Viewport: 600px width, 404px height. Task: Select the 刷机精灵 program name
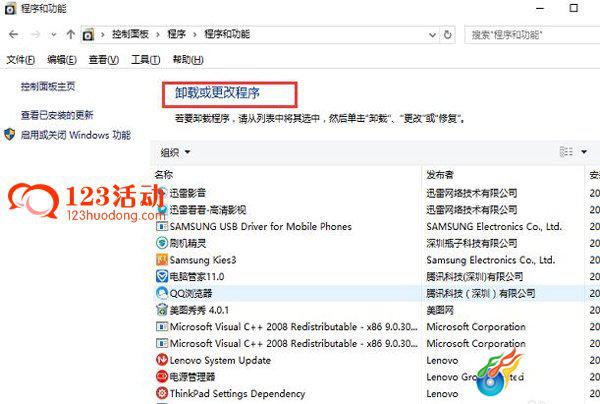click(188, 243)
